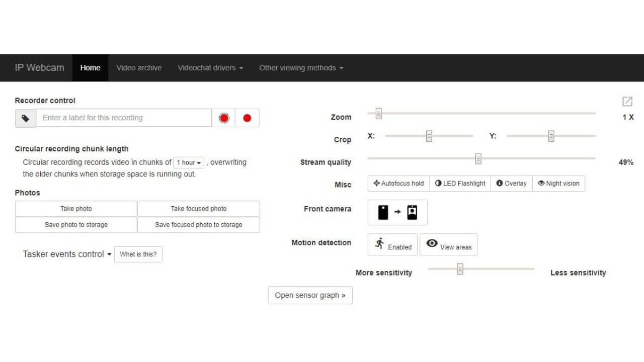Focus the recording label input field
This screenshot has width=644, height=362.
(x=124, y=118)
